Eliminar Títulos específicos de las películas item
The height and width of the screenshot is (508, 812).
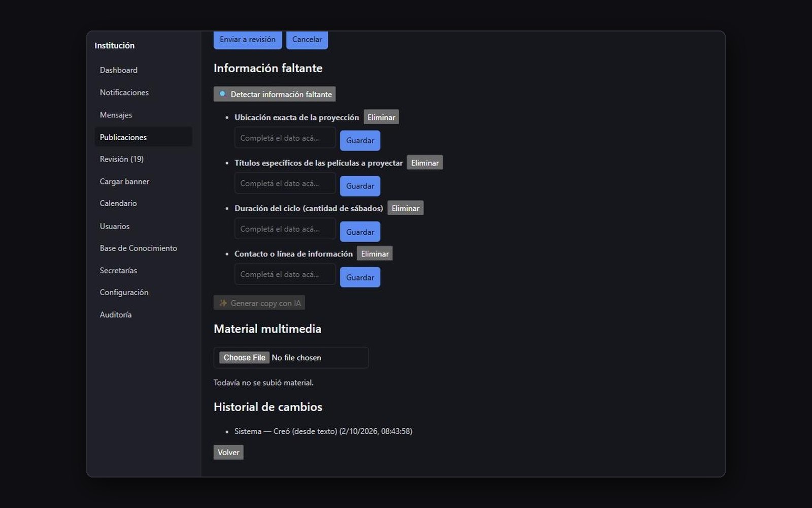click(425, 163)
